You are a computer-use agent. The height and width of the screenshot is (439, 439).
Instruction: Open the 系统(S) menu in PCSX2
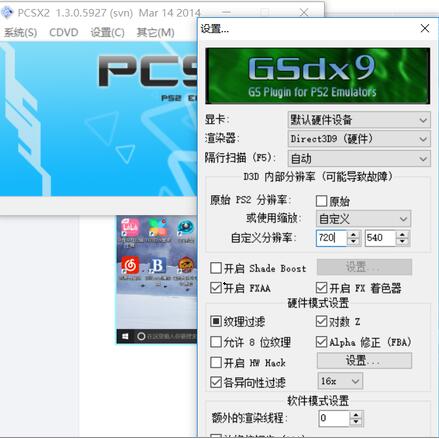click(x=21, y=32)
